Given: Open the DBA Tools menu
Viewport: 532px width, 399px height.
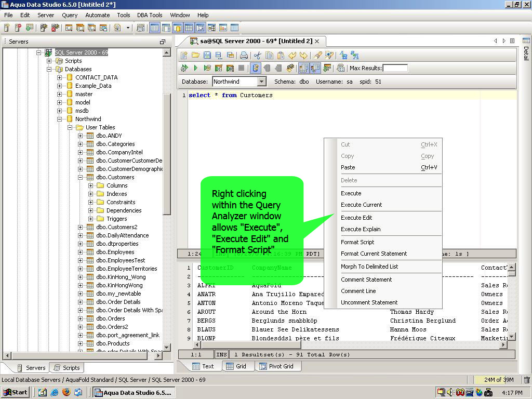Looking at the screenshot, I should (150, 15).
